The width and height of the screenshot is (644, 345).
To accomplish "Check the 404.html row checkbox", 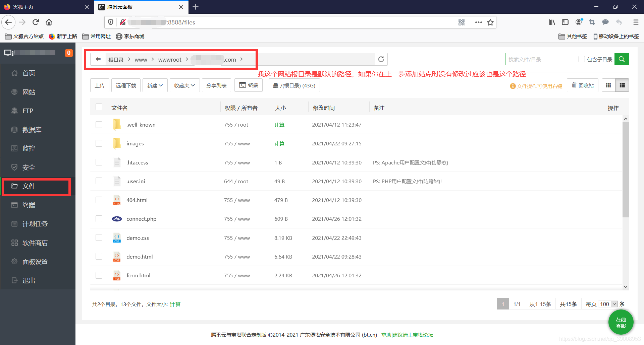I will [99, 200].
